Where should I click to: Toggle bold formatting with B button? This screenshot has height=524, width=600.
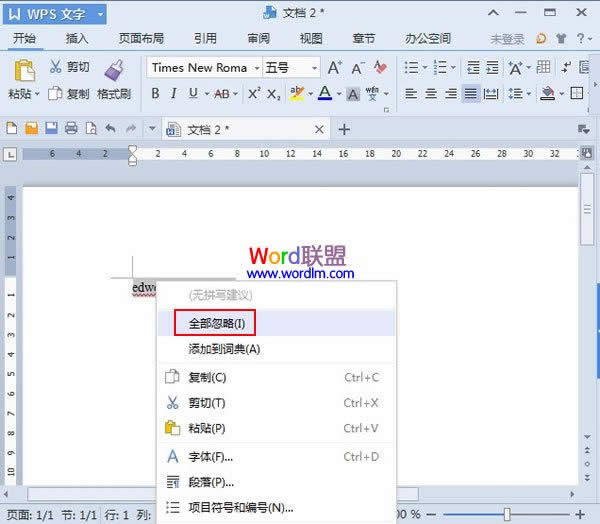155,93
